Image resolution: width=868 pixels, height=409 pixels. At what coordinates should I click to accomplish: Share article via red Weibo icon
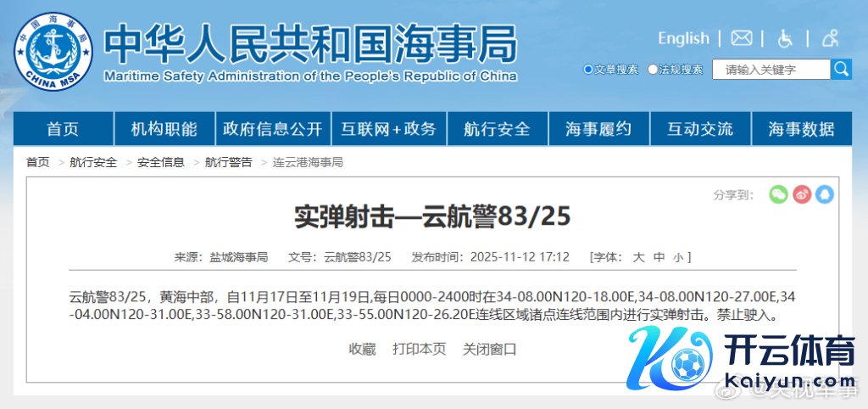[802, 194]
